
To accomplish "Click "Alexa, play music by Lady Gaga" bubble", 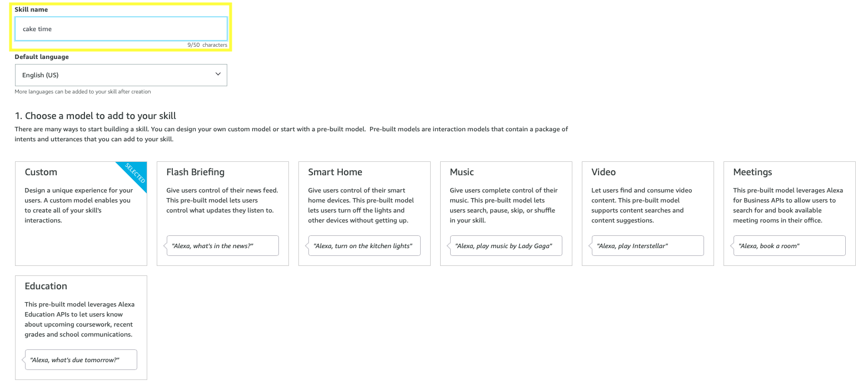I will tap(506, 246).
